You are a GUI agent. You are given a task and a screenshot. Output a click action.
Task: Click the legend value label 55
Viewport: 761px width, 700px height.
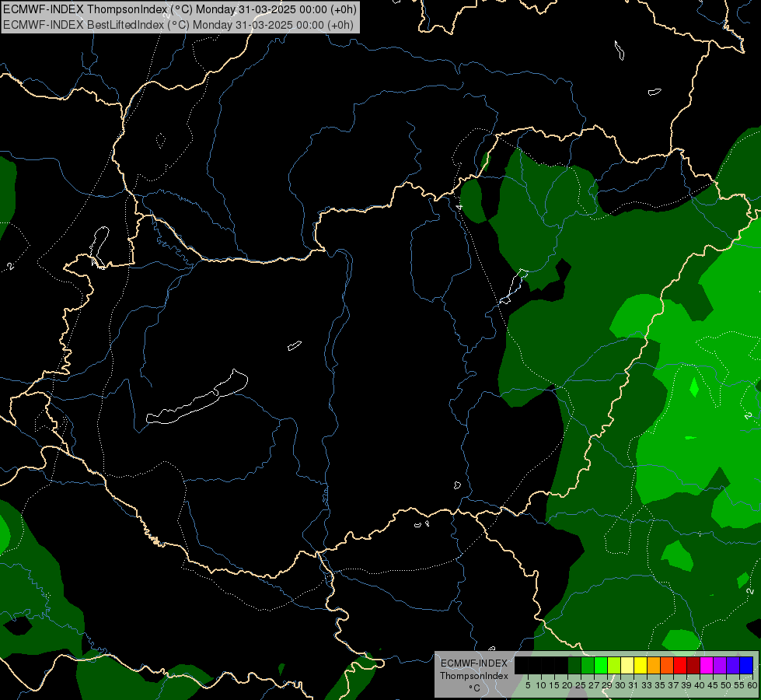click(x=739, y=685)
